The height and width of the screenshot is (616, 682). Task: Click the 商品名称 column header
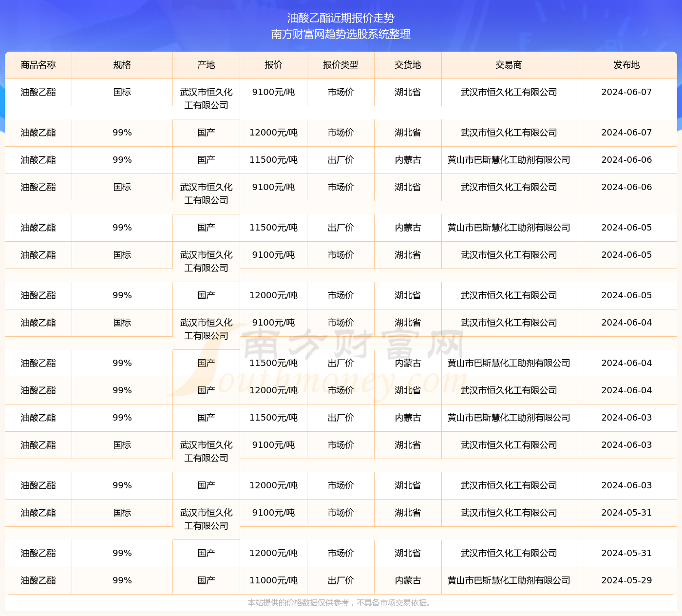click(38, 65)
